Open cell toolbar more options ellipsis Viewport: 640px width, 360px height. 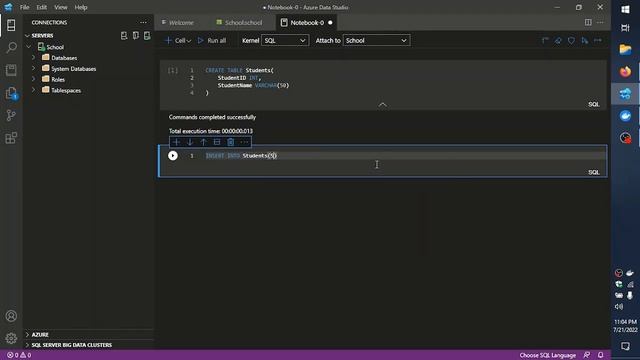pos(244,142)
